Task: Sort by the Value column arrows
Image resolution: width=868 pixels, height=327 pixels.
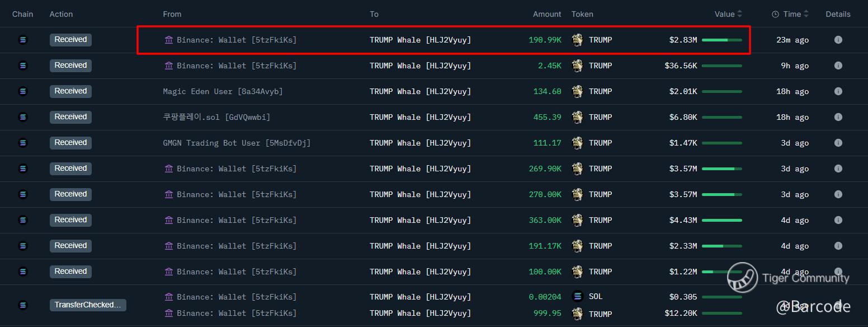Action: point(739,14)
